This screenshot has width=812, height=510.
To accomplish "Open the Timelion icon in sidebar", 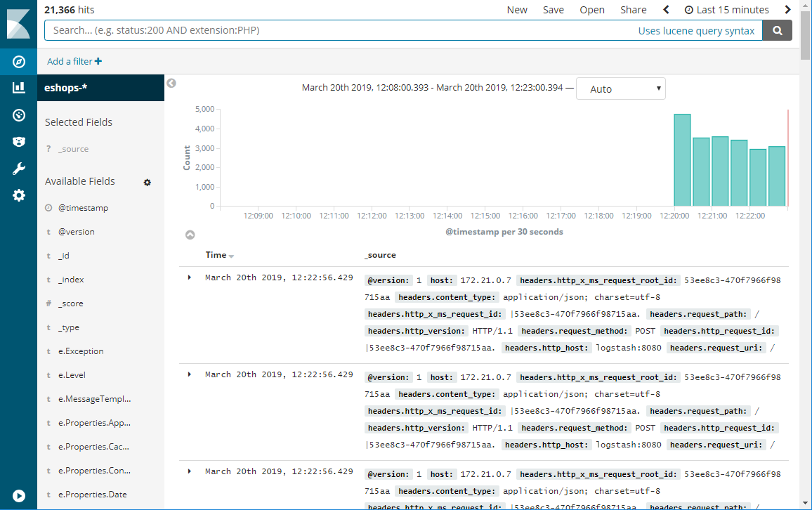I will pyautogui.click(x=19, y=142).
